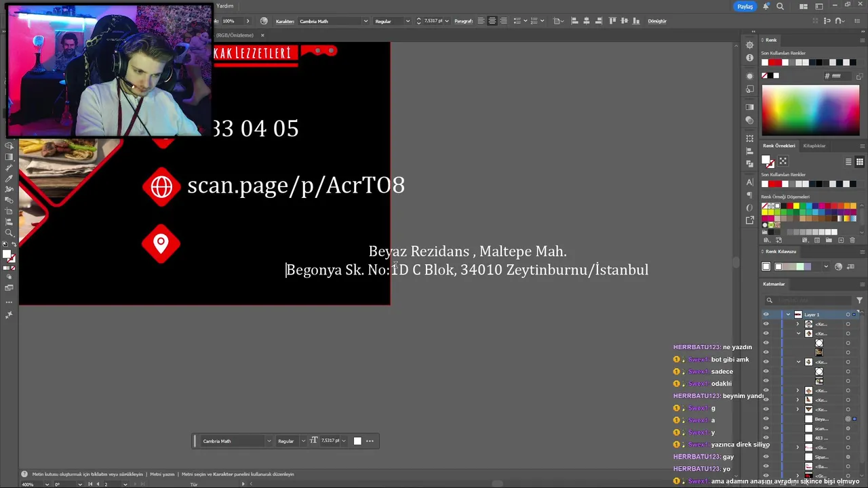This screenshot has width=868, height=488.
Task: Click horizontal align left icon
Action: [x=575, y=21]
